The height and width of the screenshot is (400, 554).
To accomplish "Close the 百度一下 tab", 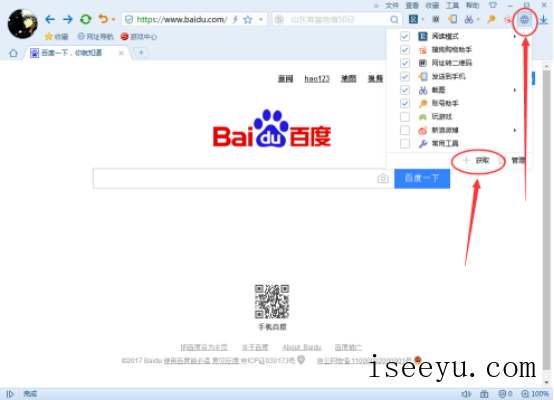I will point(121,53).
